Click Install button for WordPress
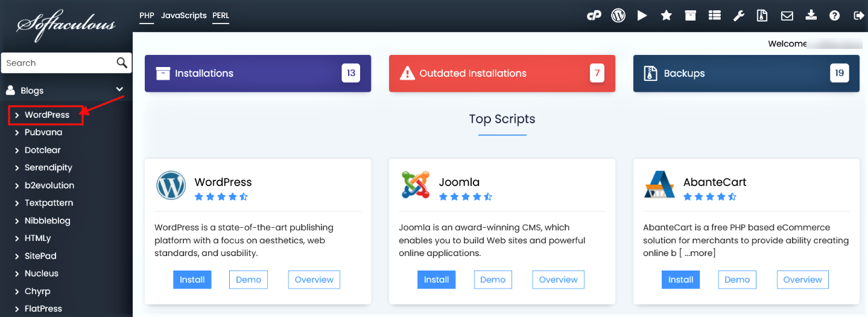Image resolution: width=868 pixels, height=317 pixels. (192, 280)
